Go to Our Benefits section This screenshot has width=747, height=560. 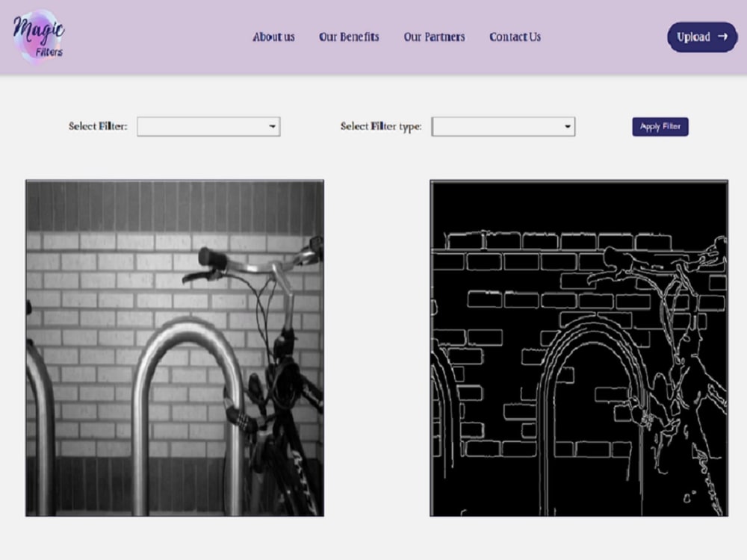(349, 37)
